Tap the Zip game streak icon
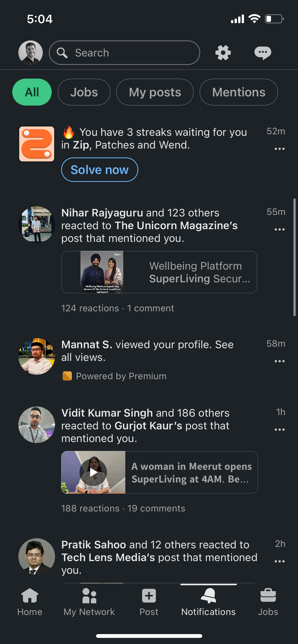Viewport: 298px width, 644px height. pyautogui.click(x=37, y=144)
